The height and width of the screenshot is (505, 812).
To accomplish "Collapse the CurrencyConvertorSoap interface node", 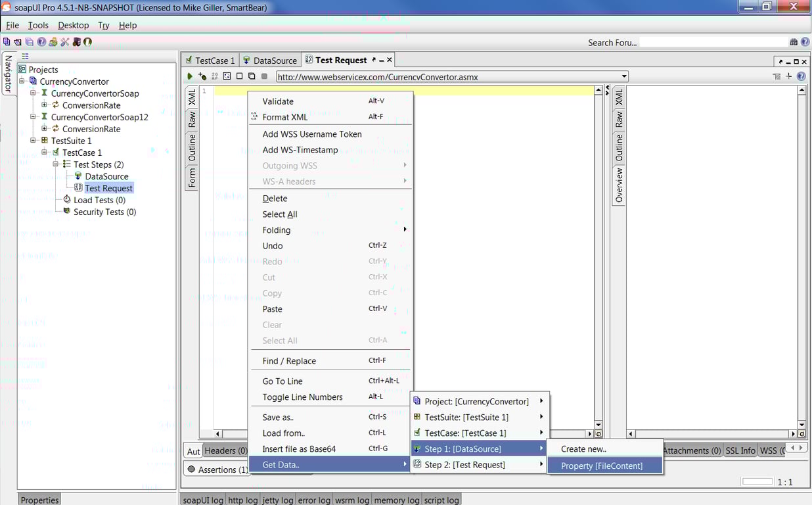I will click(34, 93).
